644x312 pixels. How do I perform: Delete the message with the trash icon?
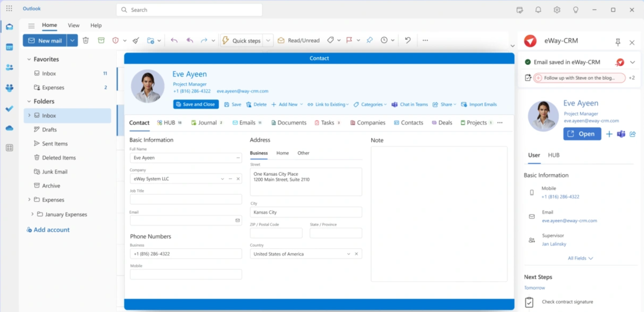pyautogui.click(x=86, y=40)
